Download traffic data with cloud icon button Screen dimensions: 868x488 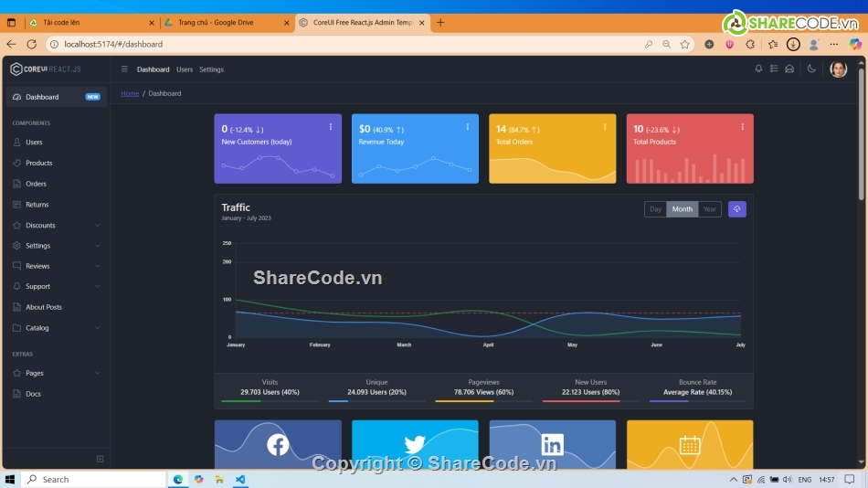coord(737,209)
